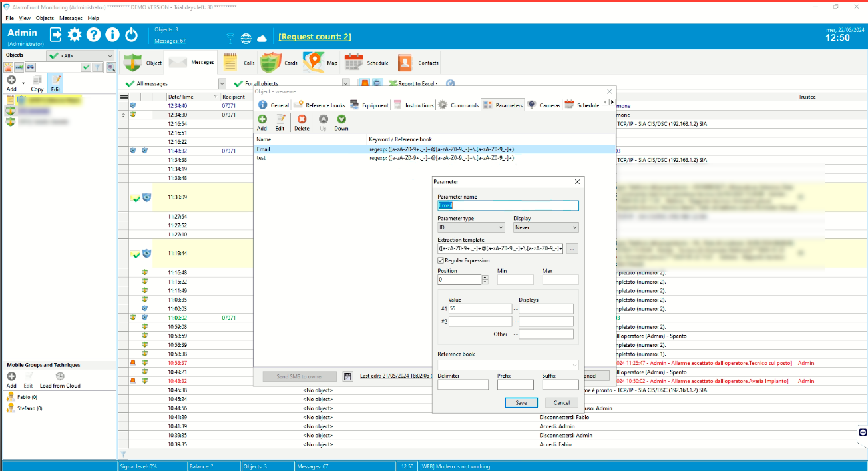The image size is (868, 471).
Task: Click the Delimiter input field
Action: coord(461,384)
